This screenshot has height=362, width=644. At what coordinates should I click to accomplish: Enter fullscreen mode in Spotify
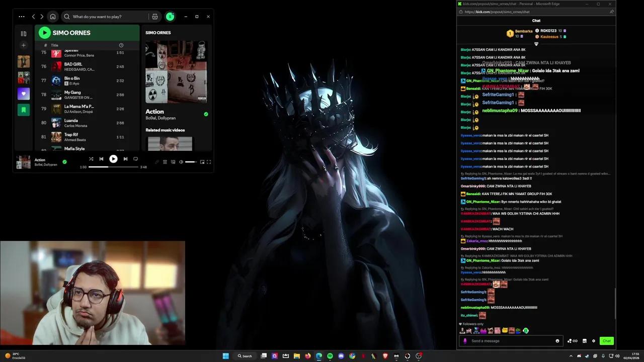(x=209, y=162)
